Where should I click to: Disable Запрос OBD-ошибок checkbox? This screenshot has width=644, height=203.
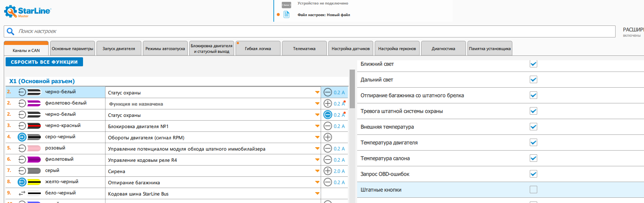tap(533, 174)
